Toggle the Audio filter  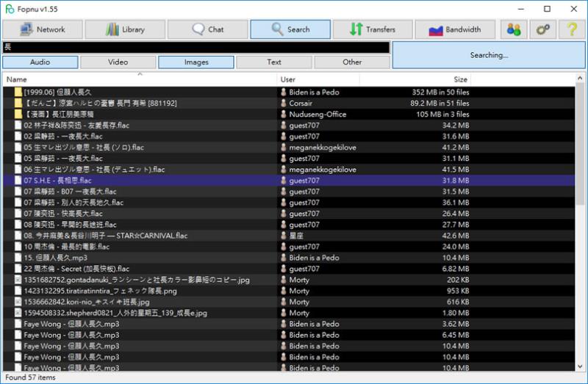pyautogui.click(x=40, y=62)
